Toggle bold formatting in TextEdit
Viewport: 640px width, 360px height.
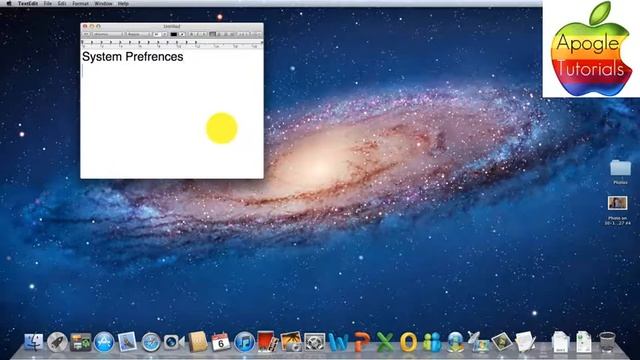tap(192, 34)
